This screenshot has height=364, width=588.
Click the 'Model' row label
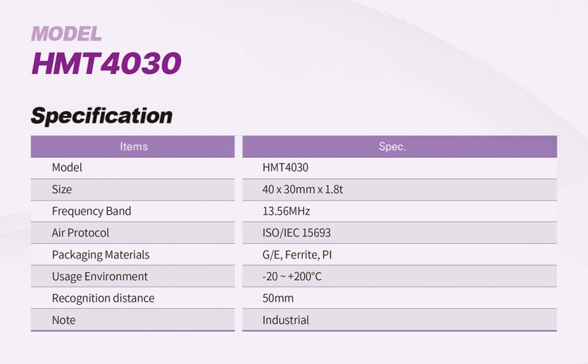click(x=67, y=167)
